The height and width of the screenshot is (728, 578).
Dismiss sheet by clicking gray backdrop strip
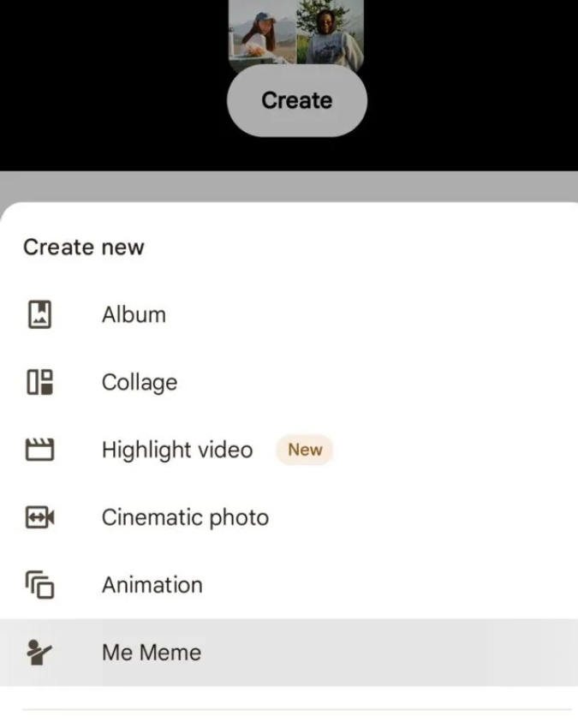click(289, 186)
